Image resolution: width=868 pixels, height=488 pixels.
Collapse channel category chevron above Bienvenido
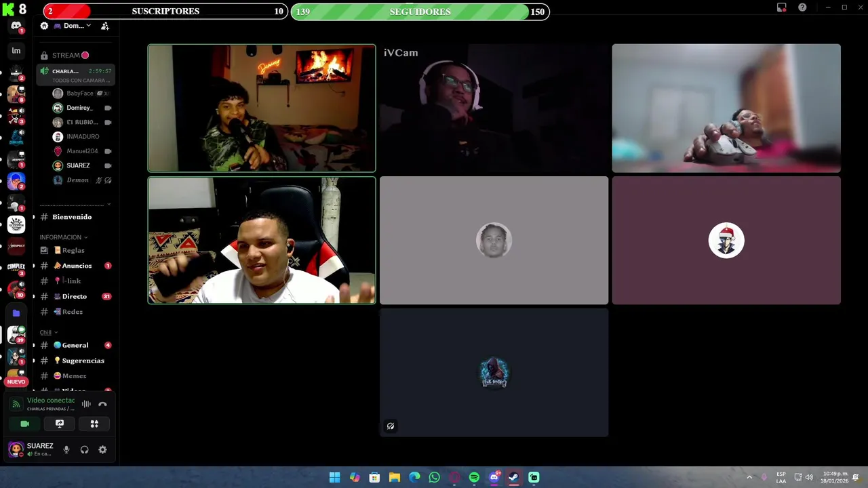point(108,204)
